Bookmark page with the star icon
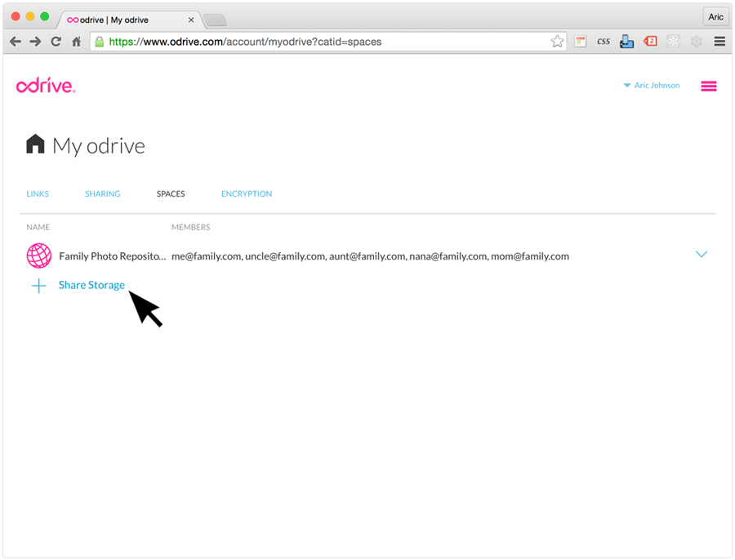The image size is (735, 560). coord(557,42)
